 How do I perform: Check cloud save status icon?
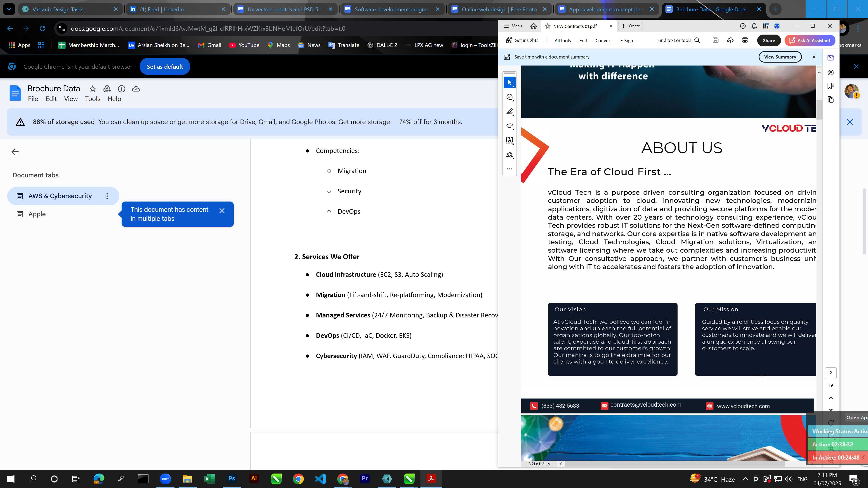click(136, 89)
